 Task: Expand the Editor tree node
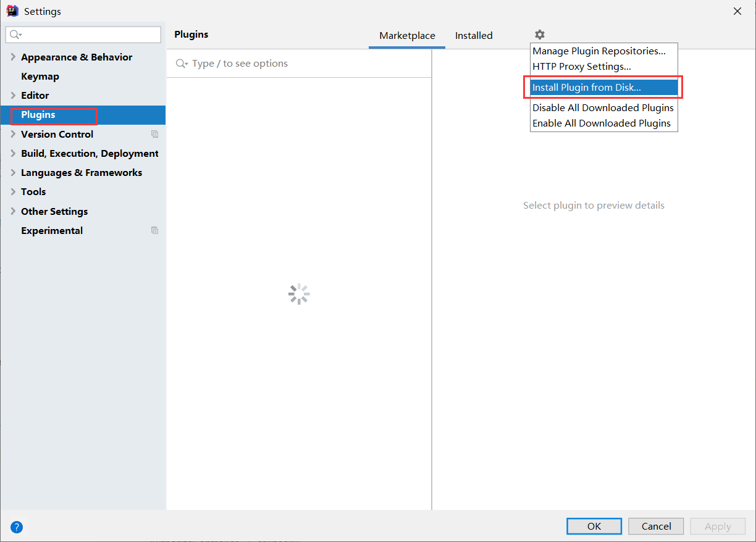(14, 95)
